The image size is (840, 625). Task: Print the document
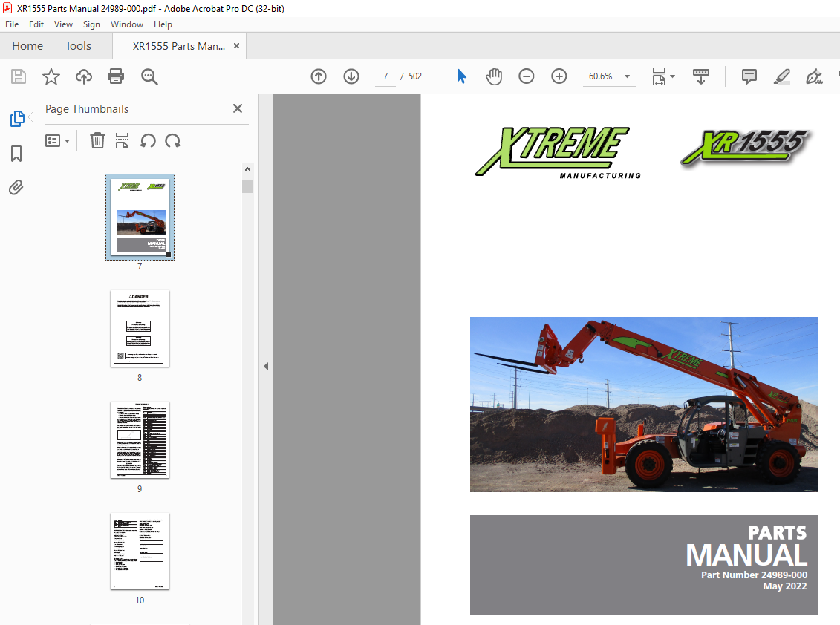pos(116,76)
